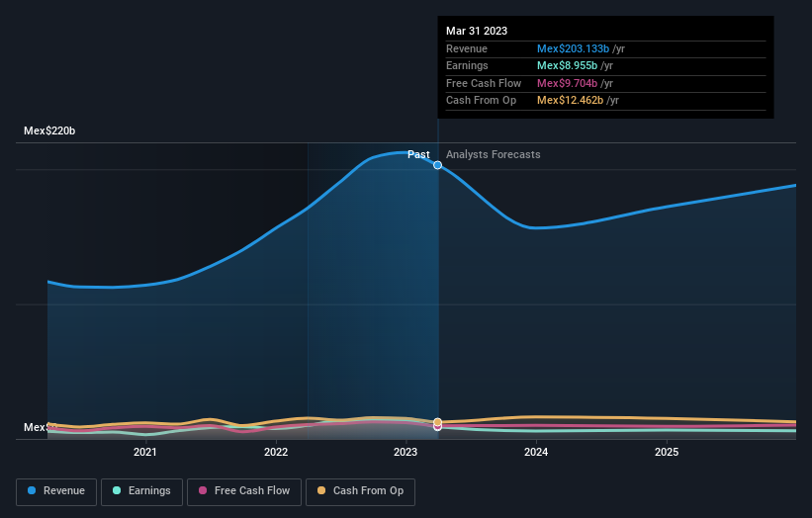Click the revenue value Mex$203.133b
The width and height of the screenshot is (812, 518).
tap(573, 48)
